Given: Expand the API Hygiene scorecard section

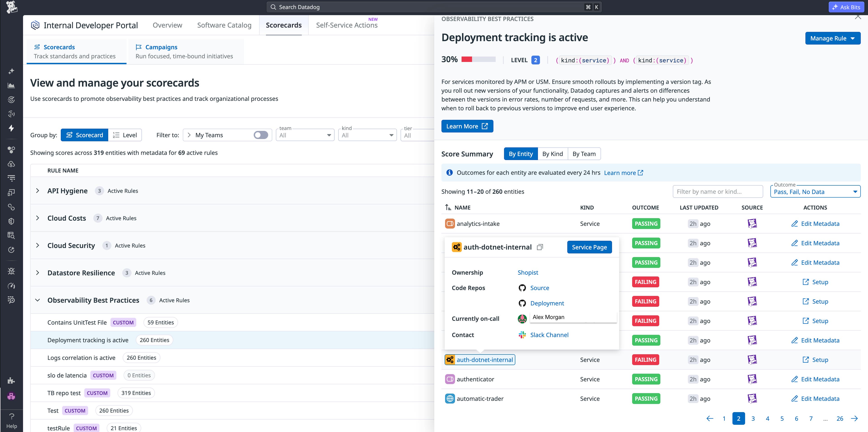Looking at the screenshot, I should pyautogui.click(x=38, y=191).
